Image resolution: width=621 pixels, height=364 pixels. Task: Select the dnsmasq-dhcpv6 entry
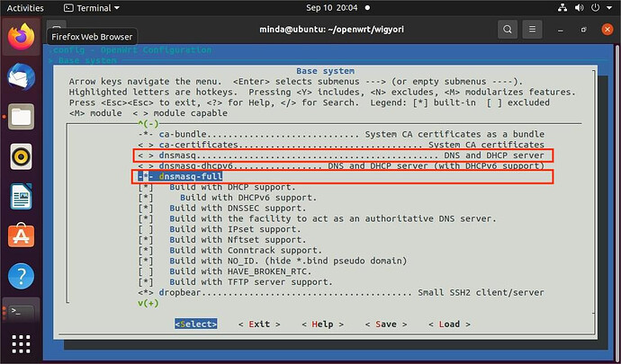(341, 165)
